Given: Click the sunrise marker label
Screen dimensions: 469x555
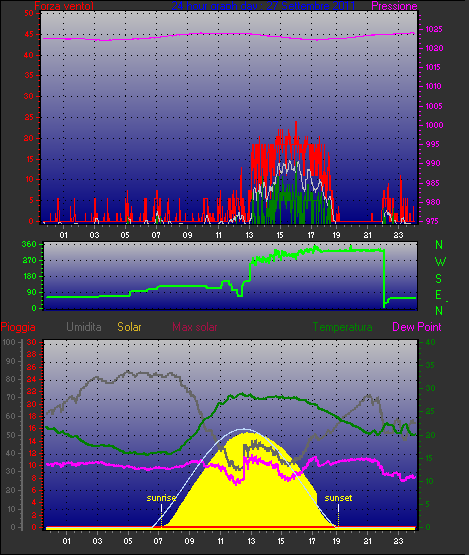Looking at the screenshot, I should pos(161,498).
